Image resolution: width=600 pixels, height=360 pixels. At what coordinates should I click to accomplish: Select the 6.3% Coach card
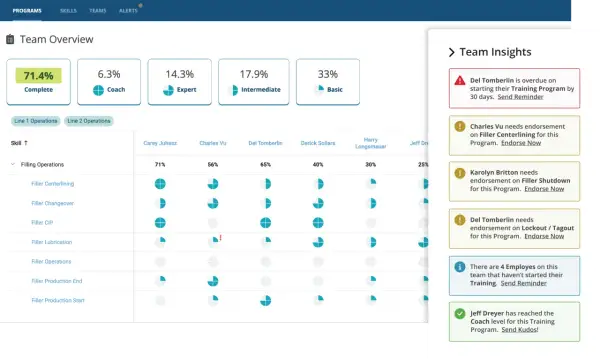(109, 81)
